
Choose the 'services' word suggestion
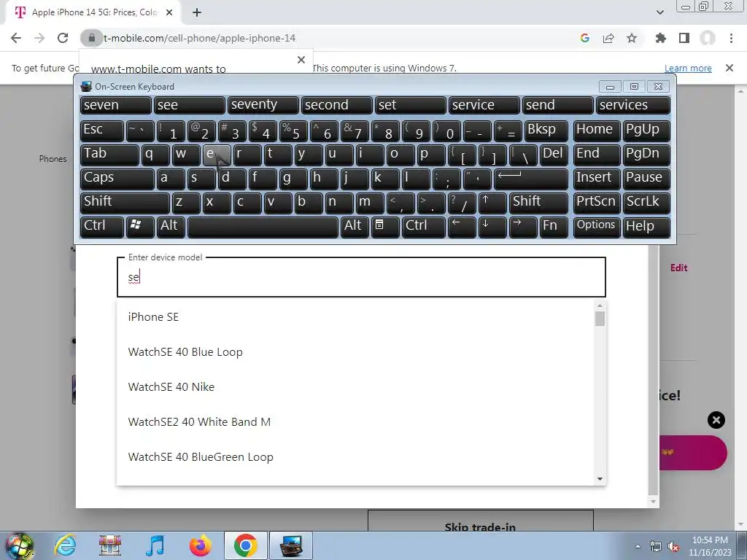click(633, 105)
